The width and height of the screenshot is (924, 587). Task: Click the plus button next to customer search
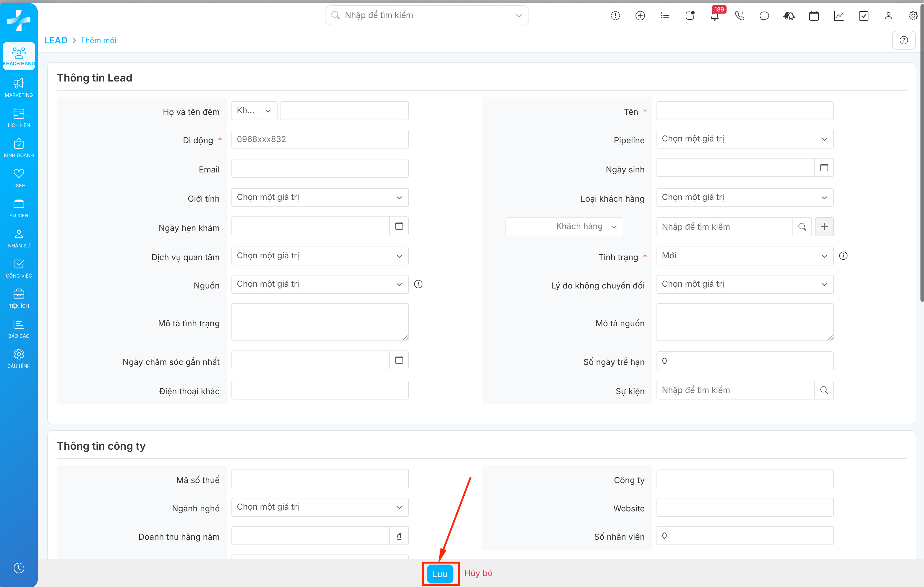coord(824,226)
